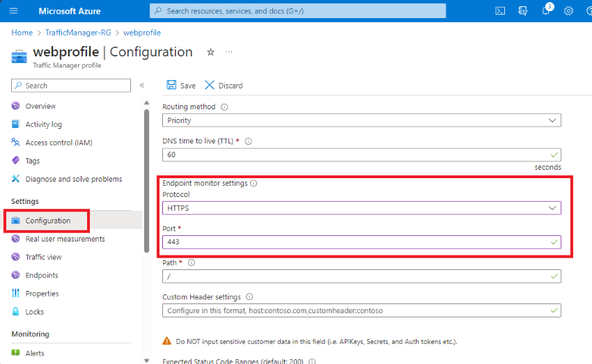Open Access control (IAM)

tap(59, 143)
